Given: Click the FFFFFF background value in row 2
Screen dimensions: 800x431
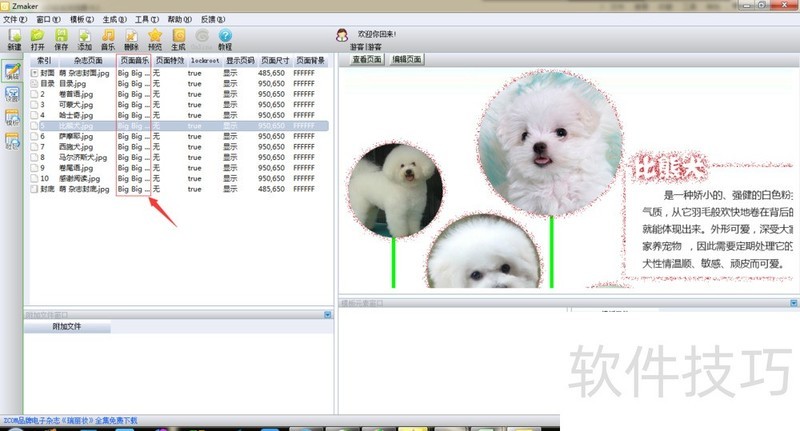Looking at the screenshot, I should coord(304,94).
